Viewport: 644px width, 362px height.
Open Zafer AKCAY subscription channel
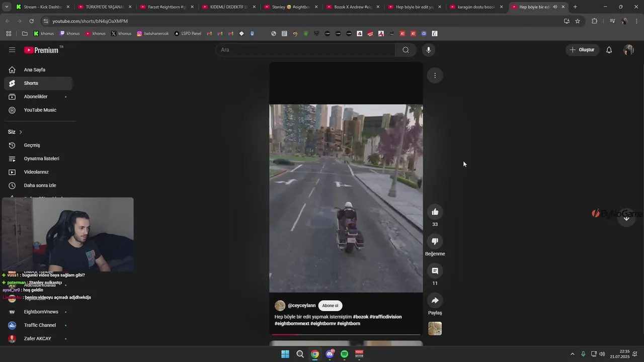point(38,339)
